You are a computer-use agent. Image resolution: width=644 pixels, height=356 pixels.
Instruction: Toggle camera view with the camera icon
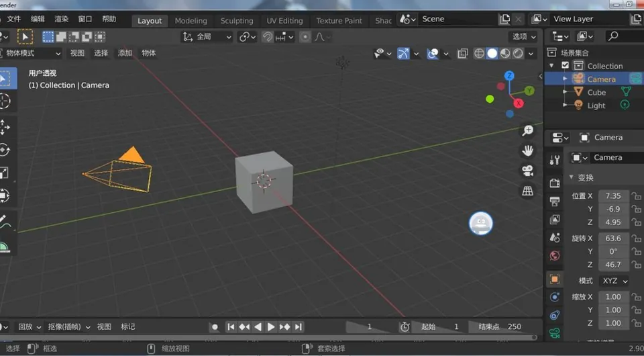528,171
